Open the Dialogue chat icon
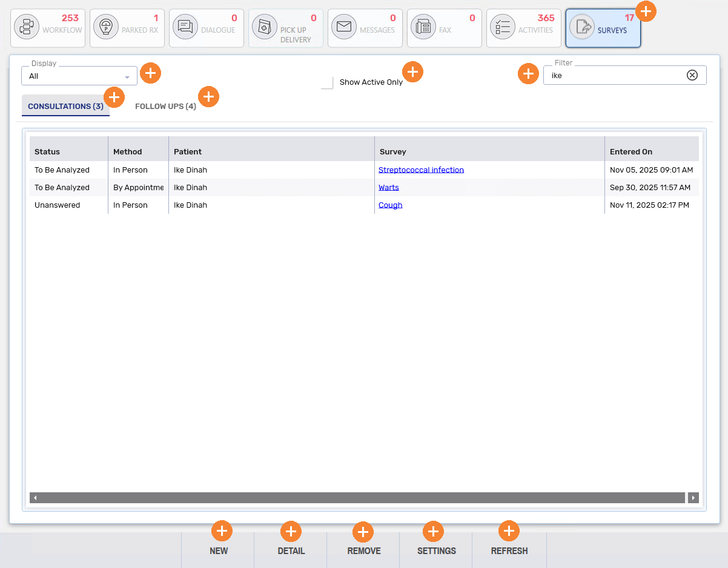This screenshot has width=728, height=568. pos(185,28)
